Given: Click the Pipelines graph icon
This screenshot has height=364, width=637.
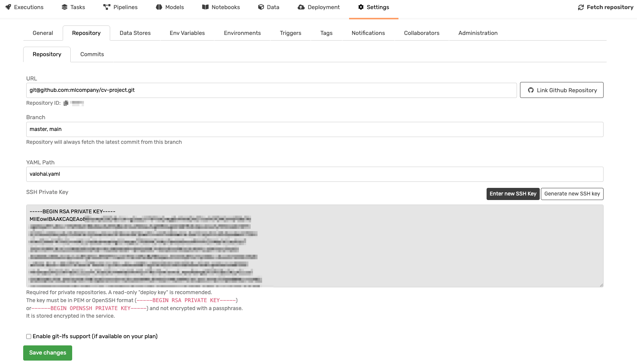Looking at the screenshot, I should (107, 7).
